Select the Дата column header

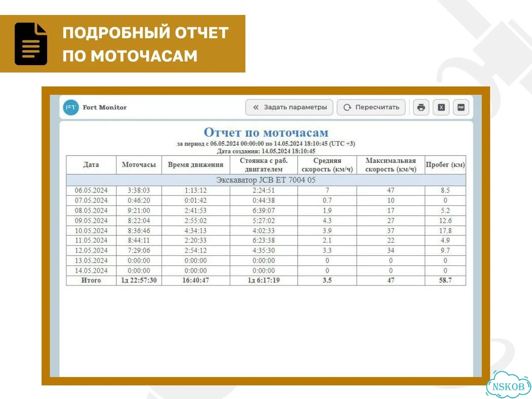click(x=91, y=165)
